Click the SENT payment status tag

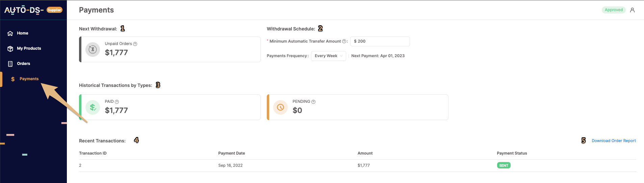click(504, 165)
